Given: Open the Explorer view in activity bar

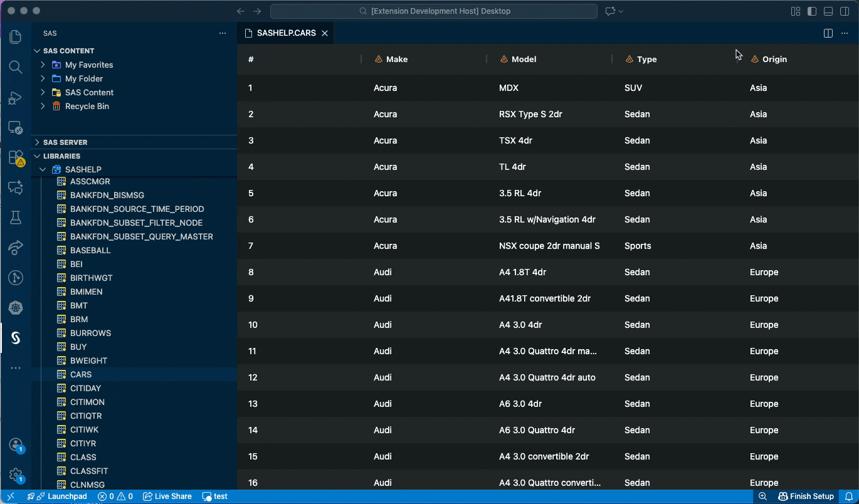Looking at the screenshot, I should tap(16, 36).
